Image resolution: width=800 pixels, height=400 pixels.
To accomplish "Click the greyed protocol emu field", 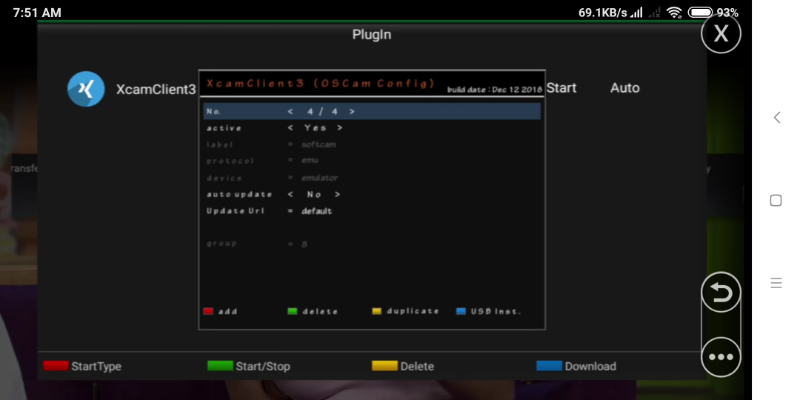I will pyautogui.click(x=310, y=161).
